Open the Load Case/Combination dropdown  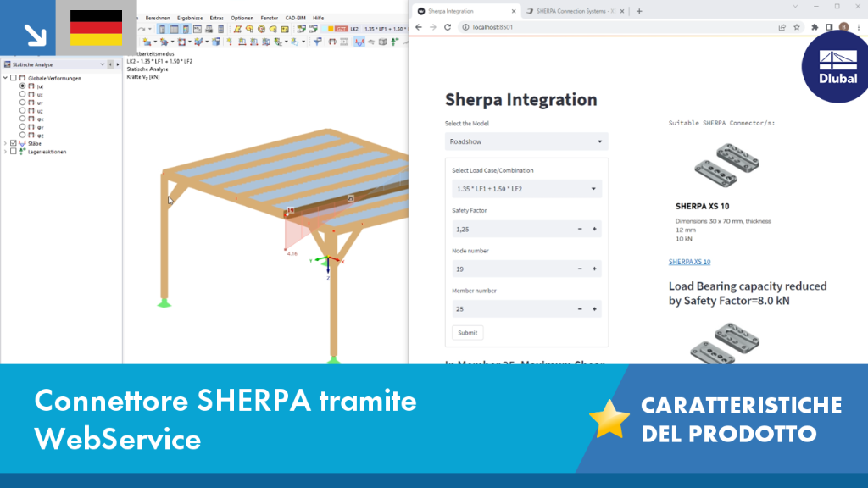point(526,189)
